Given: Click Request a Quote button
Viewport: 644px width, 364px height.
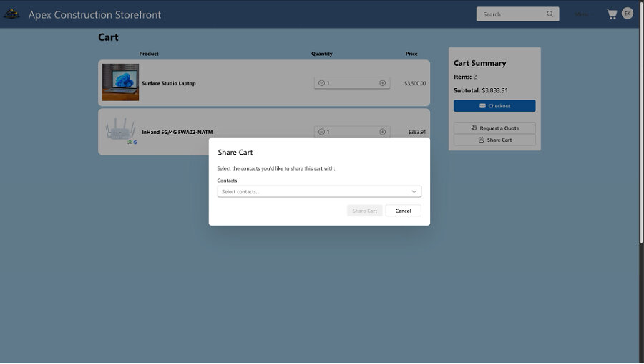Looking at the screenshot, I should pyautogui.click(x=494, y=128).
